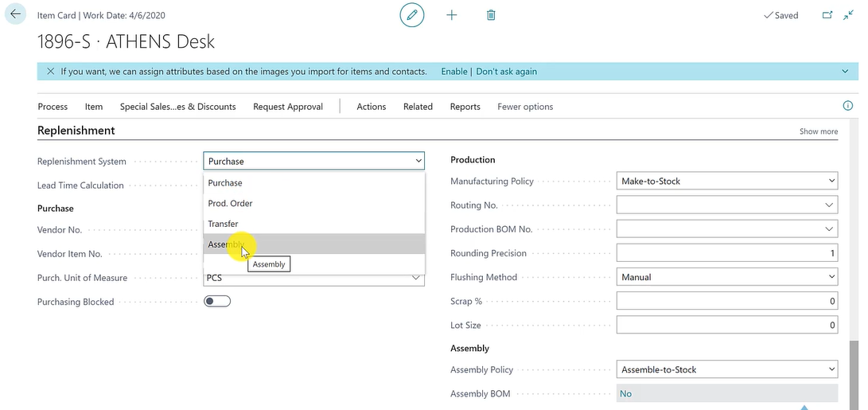Click Enable link in notification
The width and height of the screenshot is (868, 410).
tap(454, 72)
